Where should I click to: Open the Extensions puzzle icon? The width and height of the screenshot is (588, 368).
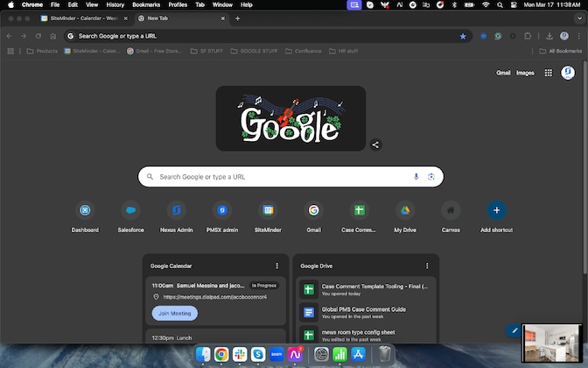pos(528,36)
